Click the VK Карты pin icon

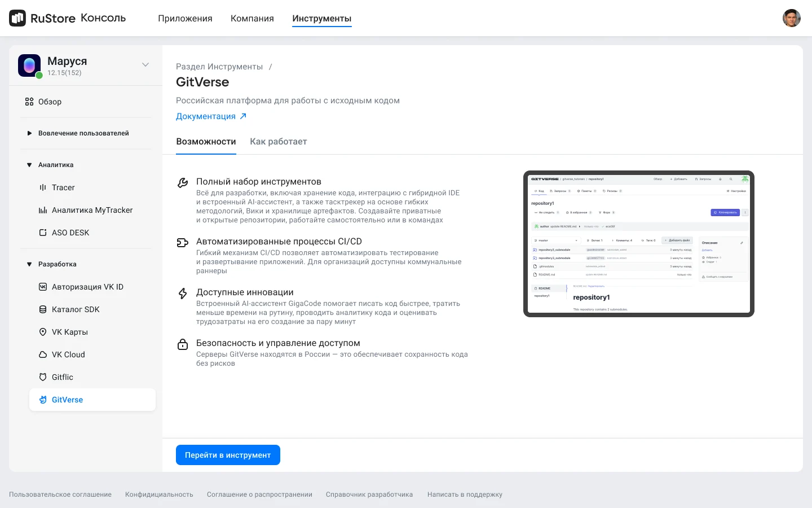(43, 332)
